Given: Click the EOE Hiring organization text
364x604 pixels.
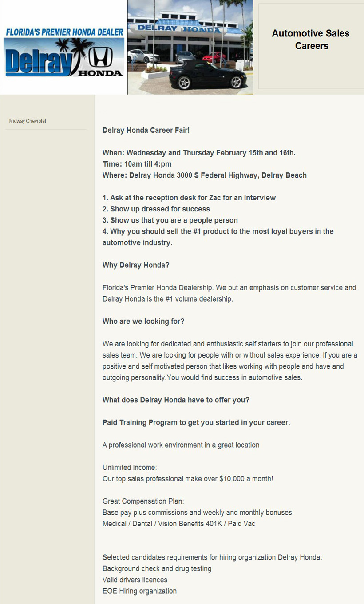Looking at the screenshot, I should click(139, 591).
